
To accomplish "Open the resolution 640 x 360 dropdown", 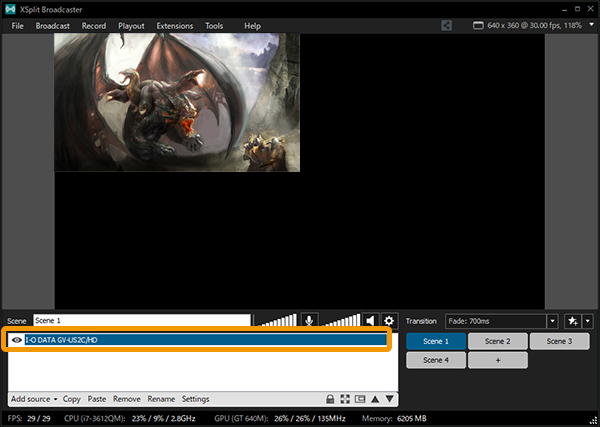I will (591, 25).
